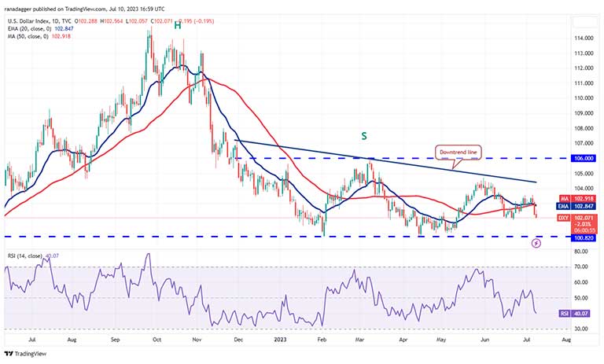
Task: Click the blue EMA 102.847 price tag
Action: tap(577, 207)
